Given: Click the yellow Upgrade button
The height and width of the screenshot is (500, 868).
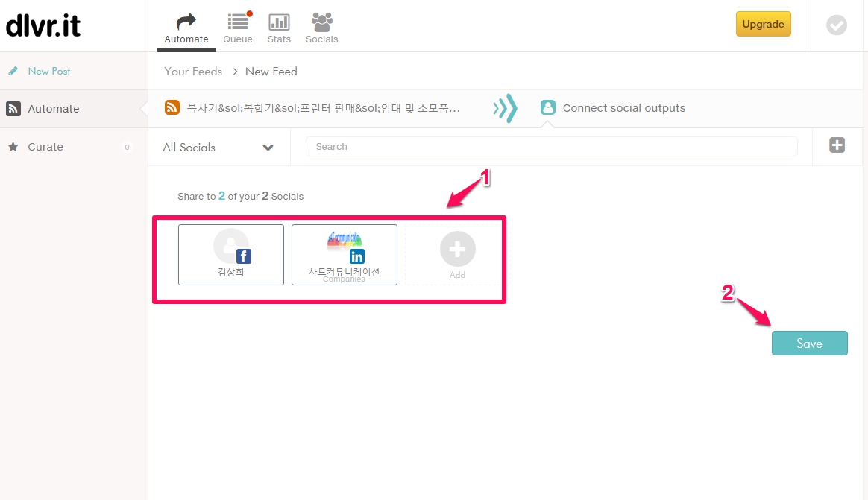Looking at the screenshot, I should point(763,24).
